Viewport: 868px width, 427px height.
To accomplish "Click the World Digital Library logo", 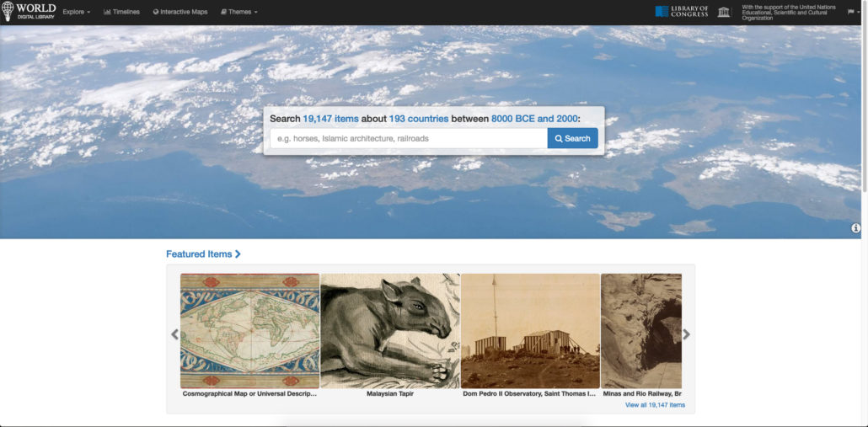I will 29,12.
